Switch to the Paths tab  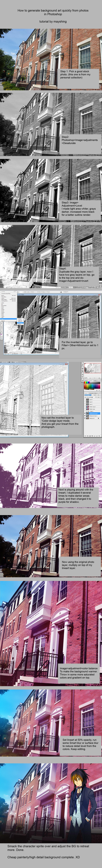96,393
